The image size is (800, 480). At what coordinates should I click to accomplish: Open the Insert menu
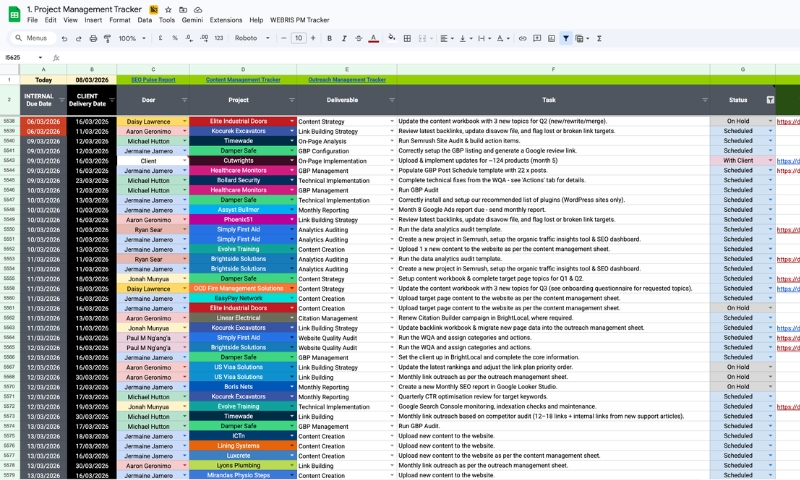93,20
